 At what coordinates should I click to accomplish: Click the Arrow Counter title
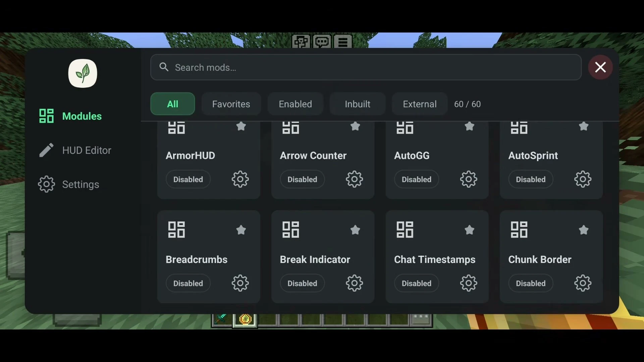[x=313, y=156]
